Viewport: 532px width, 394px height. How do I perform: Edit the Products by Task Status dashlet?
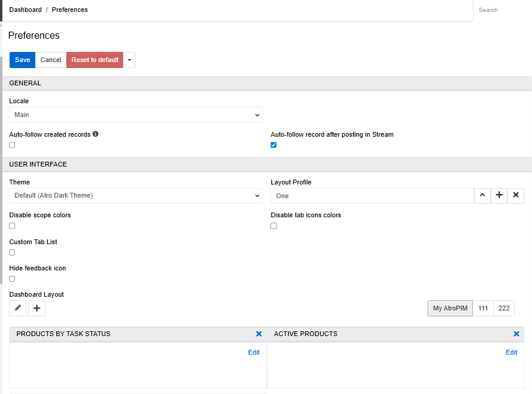point(254,352)
